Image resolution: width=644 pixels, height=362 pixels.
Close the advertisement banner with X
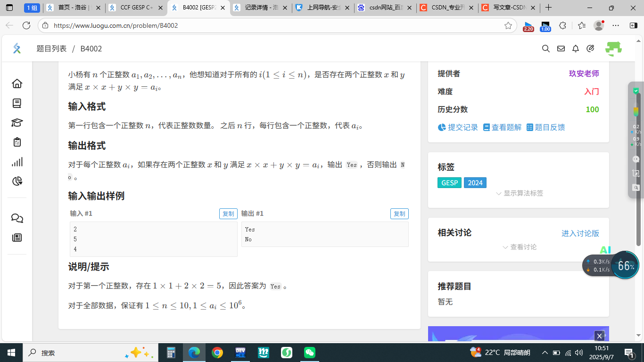tap(599, 336)
